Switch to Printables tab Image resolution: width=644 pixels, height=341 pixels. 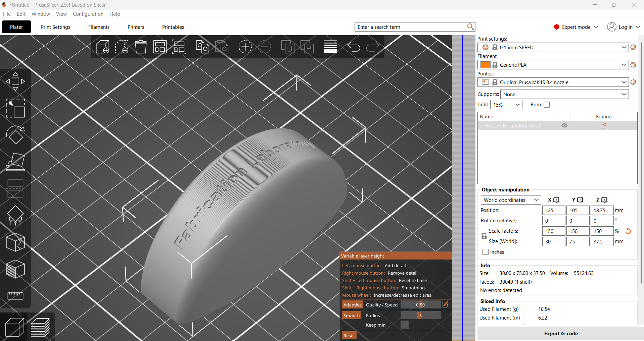pyautogui.click(x=173, y=27)
